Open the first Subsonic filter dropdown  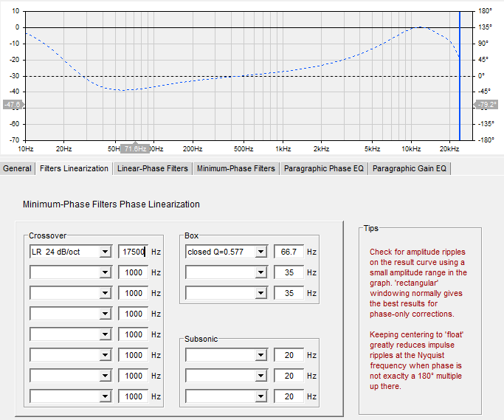tap(260, 355)
